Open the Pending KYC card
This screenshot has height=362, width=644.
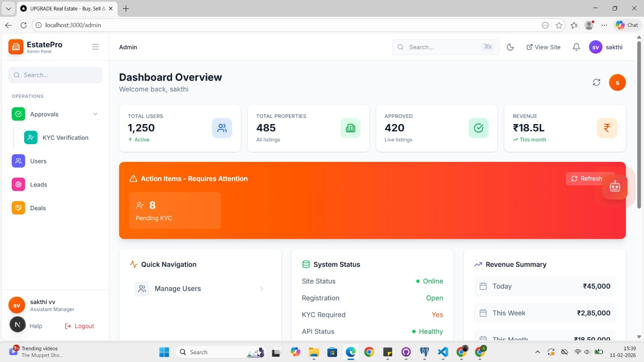pyautogui.click(x=175, y=211)
